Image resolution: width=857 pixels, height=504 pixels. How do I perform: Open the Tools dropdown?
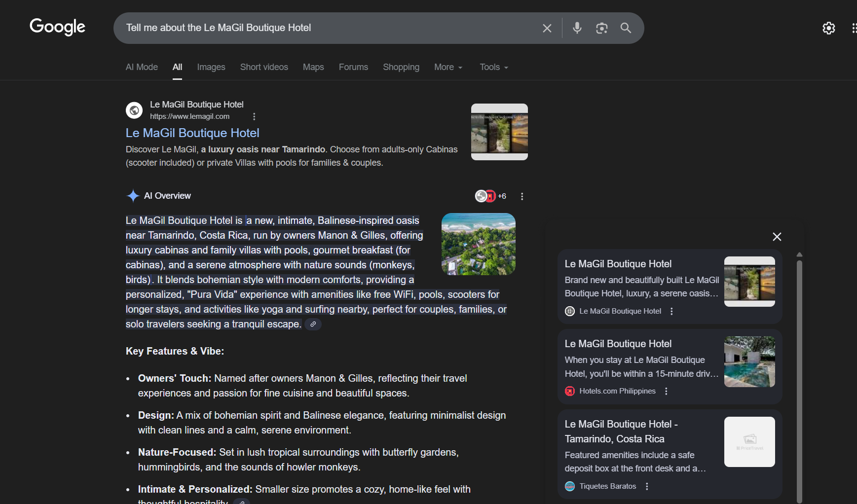[493, 67]
